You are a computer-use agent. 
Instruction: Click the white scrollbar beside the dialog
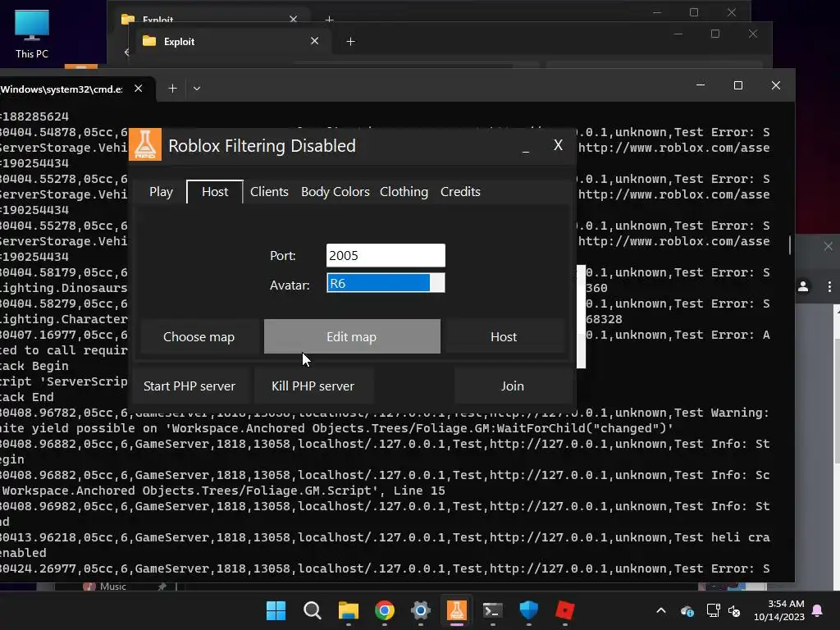(x=582, y=316)
